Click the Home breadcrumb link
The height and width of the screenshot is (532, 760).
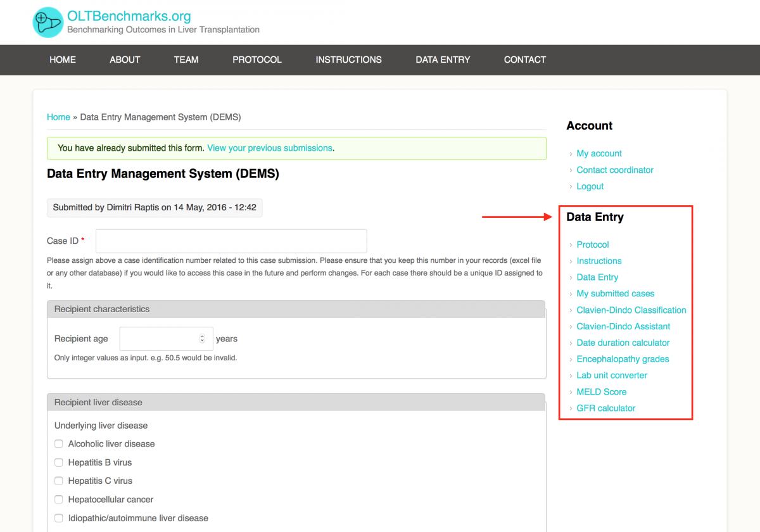coord(58,117)
